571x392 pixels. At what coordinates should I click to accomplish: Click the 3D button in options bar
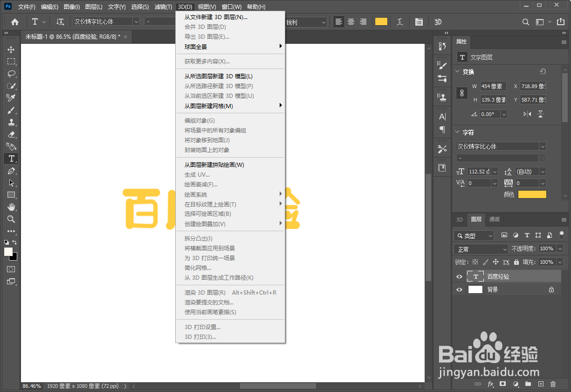click(x=438, y=22)
